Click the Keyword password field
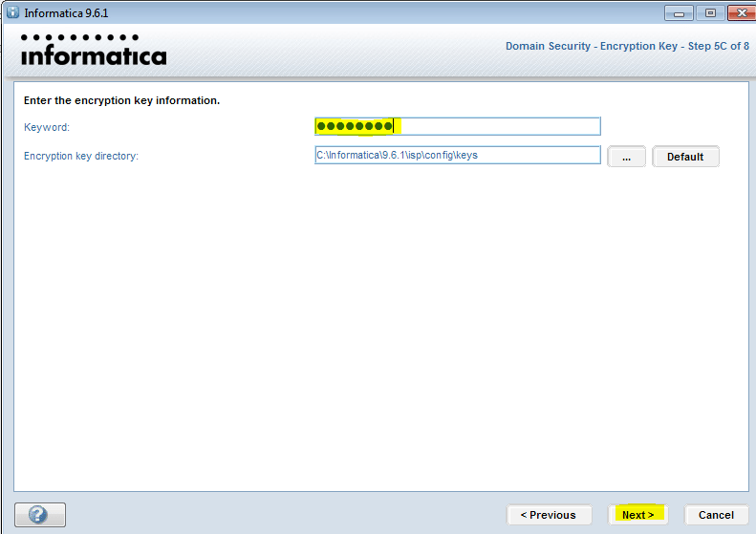756x534 pixels. tap(458, 126)
